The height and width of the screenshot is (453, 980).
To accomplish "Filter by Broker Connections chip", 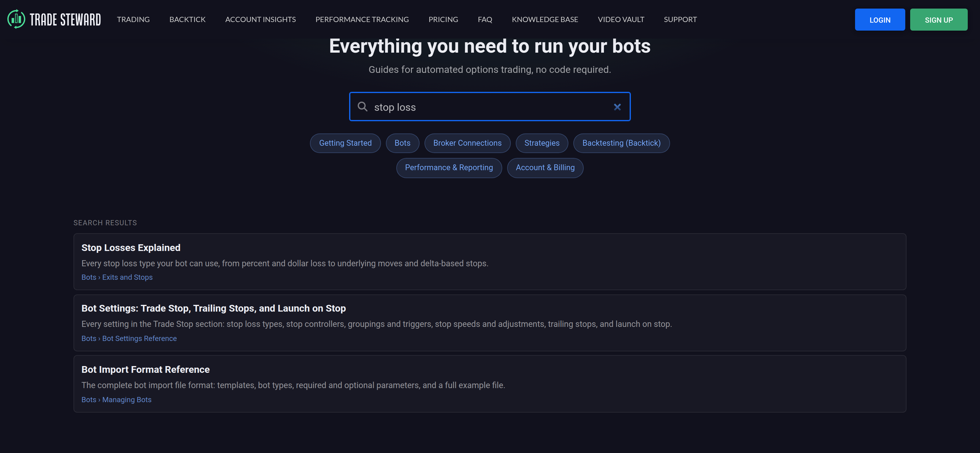I will point(467,143).
